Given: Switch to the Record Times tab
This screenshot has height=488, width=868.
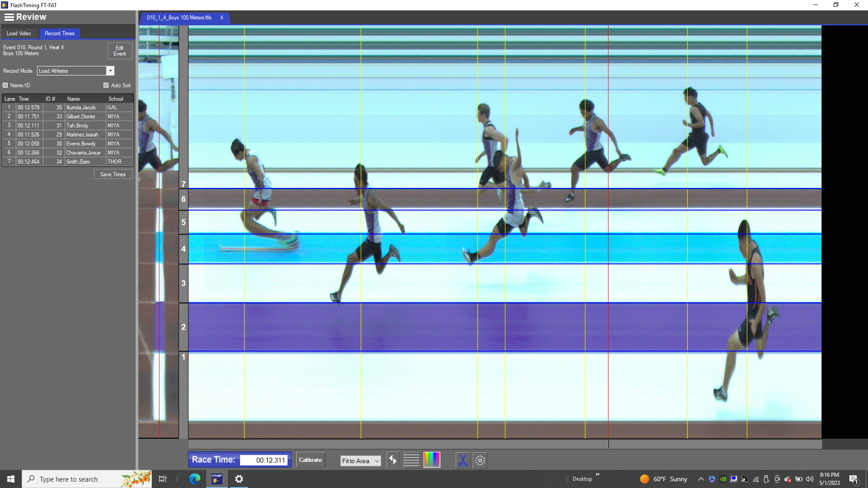Looking at the screenshot, I should [60, 33].
